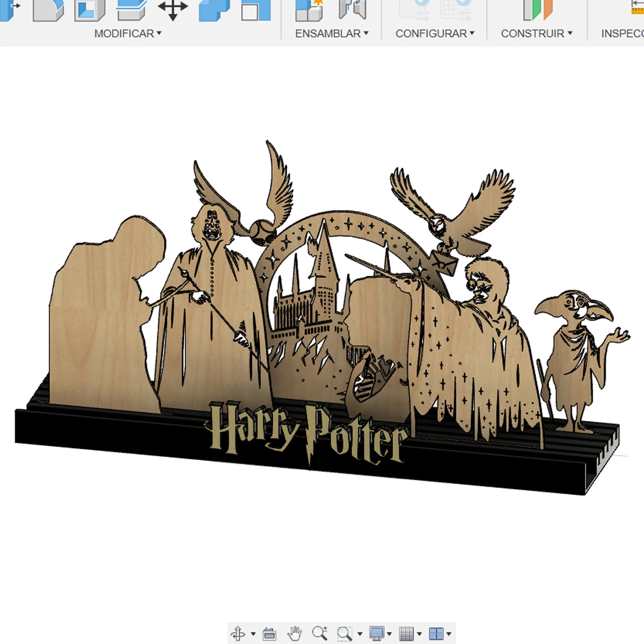Expand the Grid and Snaps dropdown arrow
The image size is (644, 644).
[419, 634]
